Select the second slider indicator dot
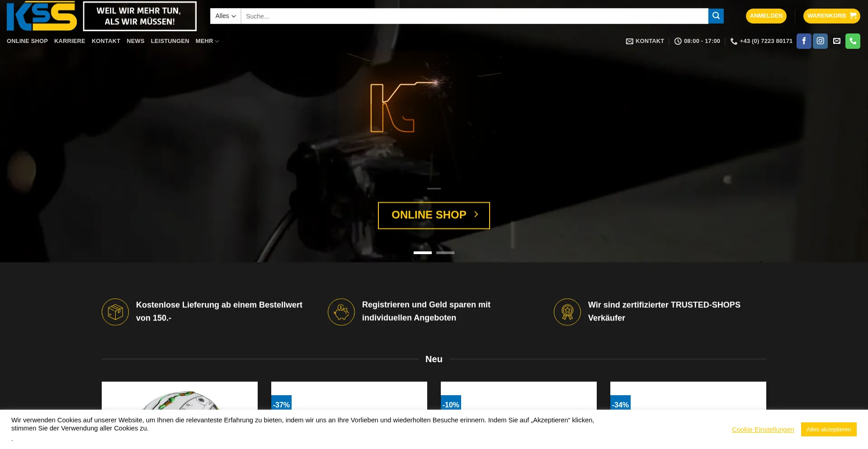868x449 pixels. pyautogui.click(x=445, y=253)
